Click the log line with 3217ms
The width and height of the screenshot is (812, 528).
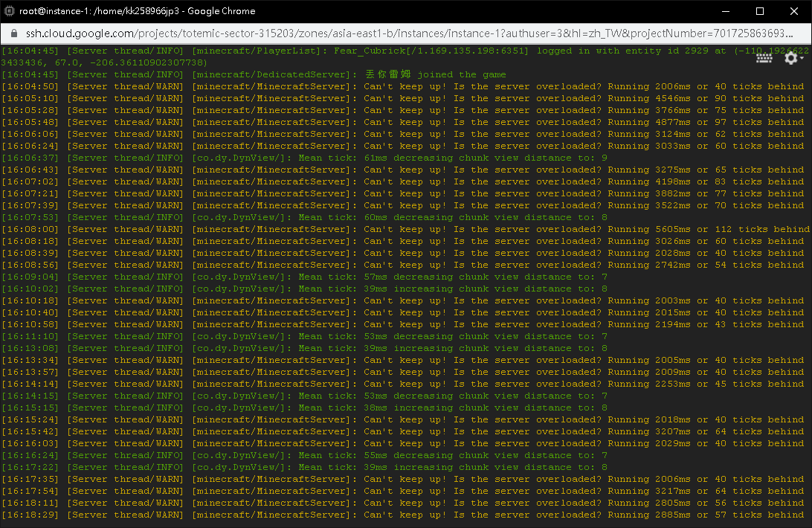point(402,492)
